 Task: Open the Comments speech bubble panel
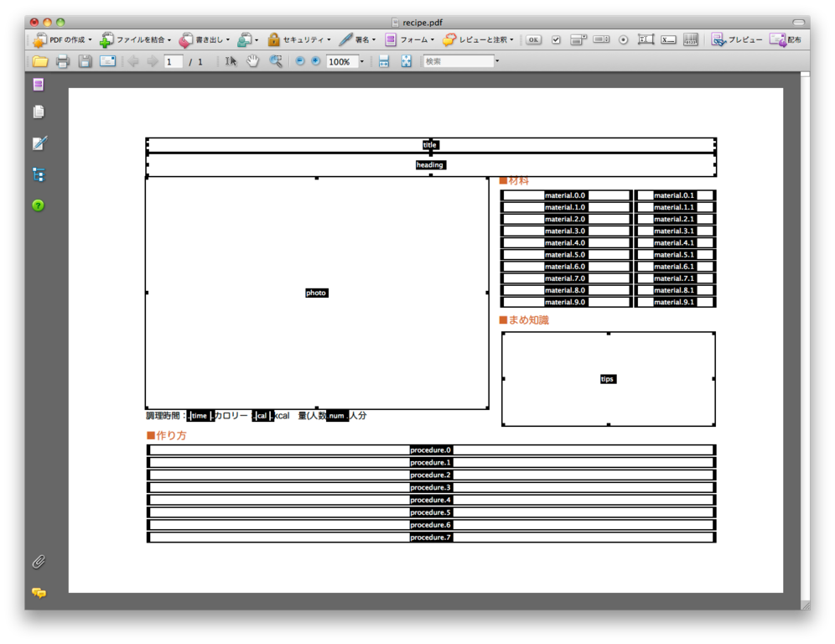(39, 593)
